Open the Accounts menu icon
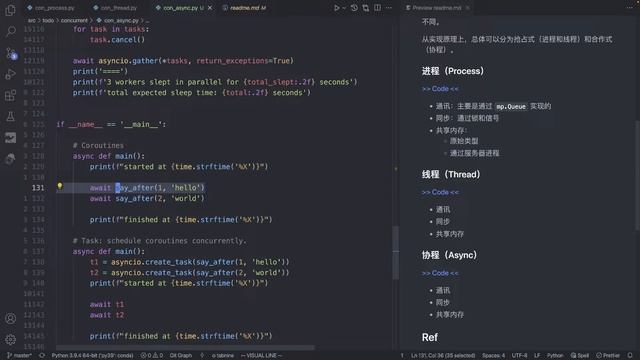 click(x=10, y=318)
